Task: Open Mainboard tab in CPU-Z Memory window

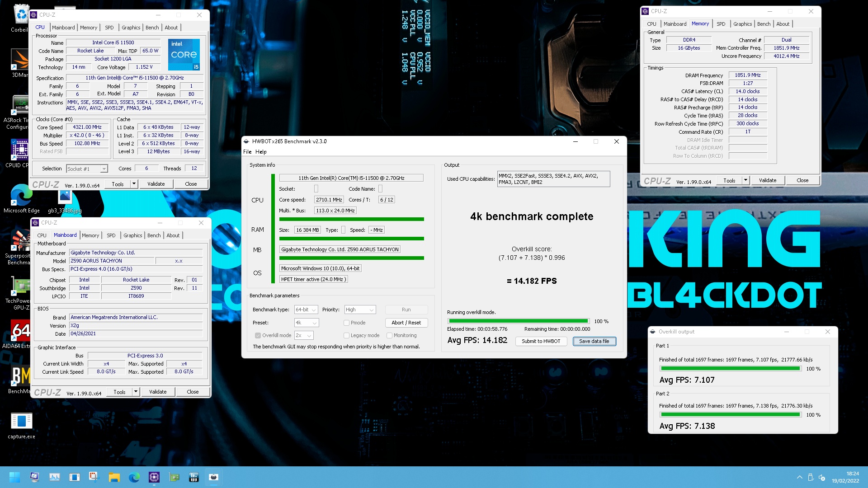Action: 675,24
